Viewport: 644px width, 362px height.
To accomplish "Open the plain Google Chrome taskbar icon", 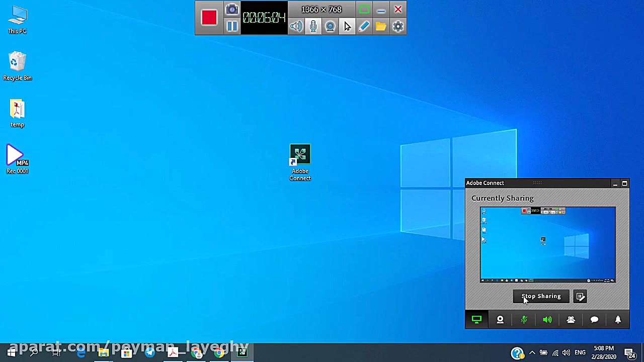I will pos(219,353).
